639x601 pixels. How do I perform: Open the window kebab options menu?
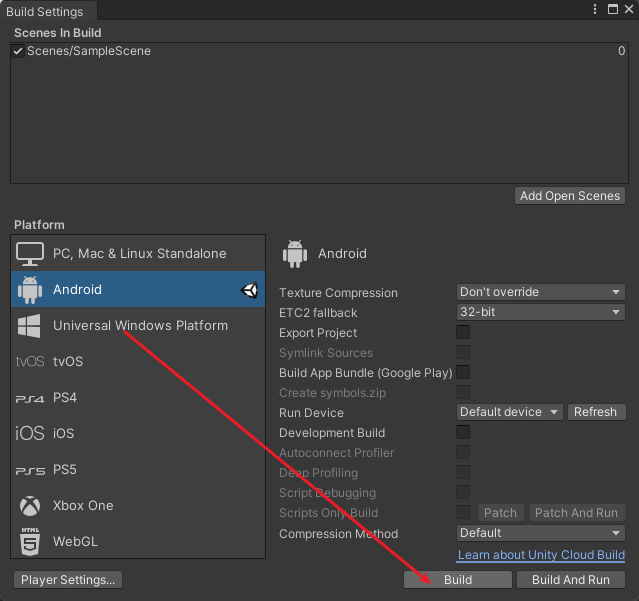[x=595, y=9]
